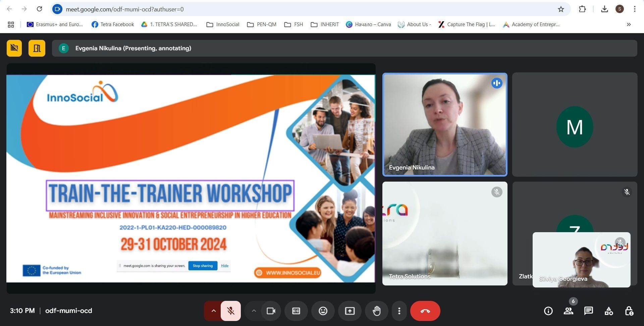Open the Chrome profile avatar
The image size is (644, 326).
[620, 9]
